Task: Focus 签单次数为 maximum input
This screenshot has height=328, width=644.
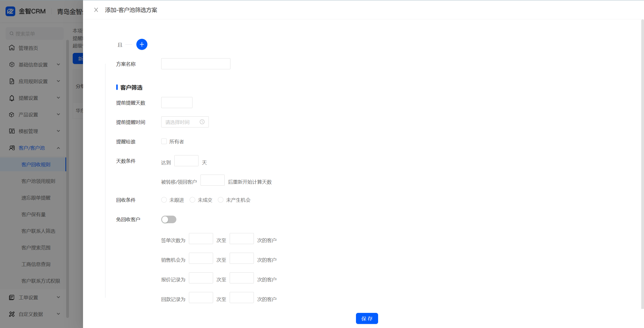Action: [242, 239]
